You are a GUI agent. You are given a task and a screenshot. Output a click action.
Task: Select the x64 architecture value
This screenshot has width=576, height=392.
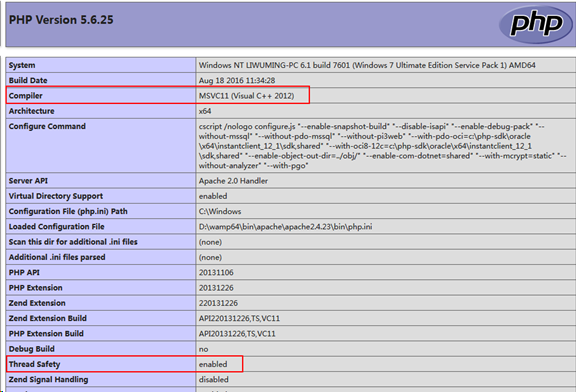[205, 111]
